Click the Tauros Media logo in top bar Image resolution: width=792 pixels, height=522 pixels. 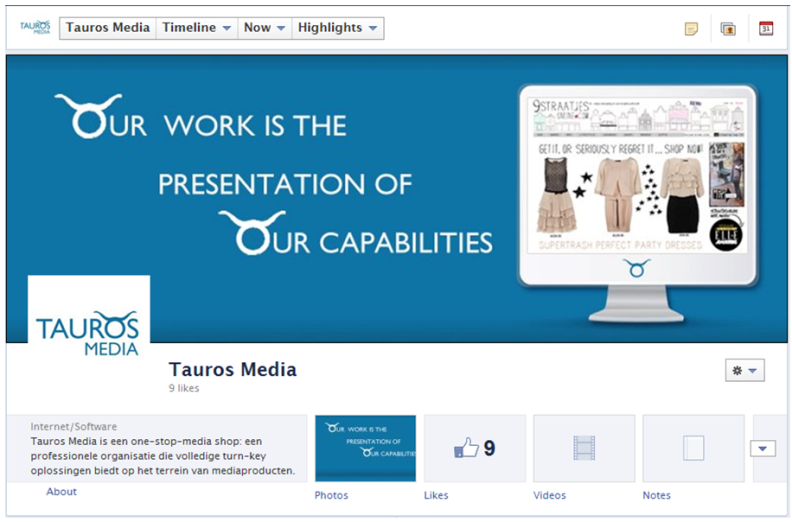tap(35, 27)
